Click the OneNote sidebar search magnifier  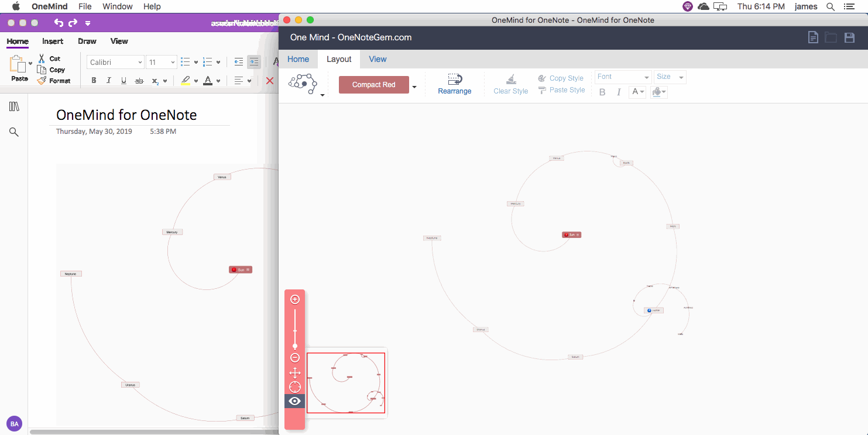tap(14, 132)
